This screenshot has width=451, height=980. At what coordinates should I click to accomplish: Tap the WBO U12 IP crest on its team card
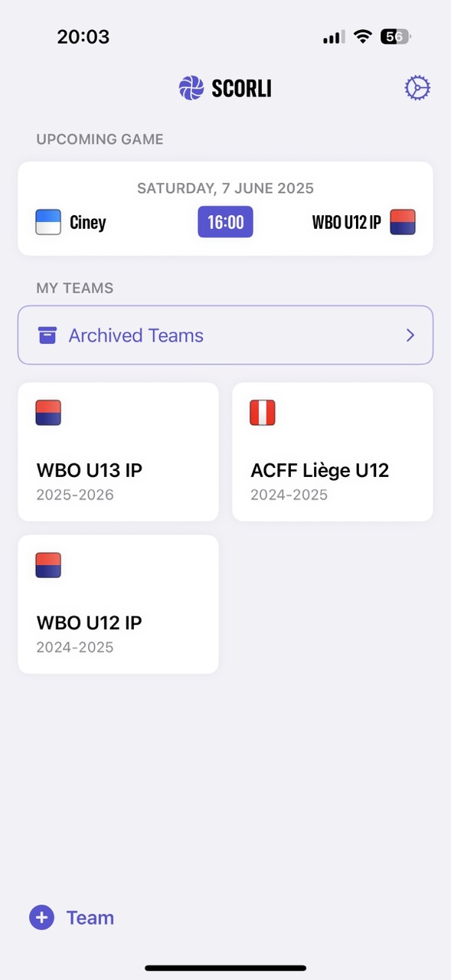pyautogui.click(x=48, y=564)
